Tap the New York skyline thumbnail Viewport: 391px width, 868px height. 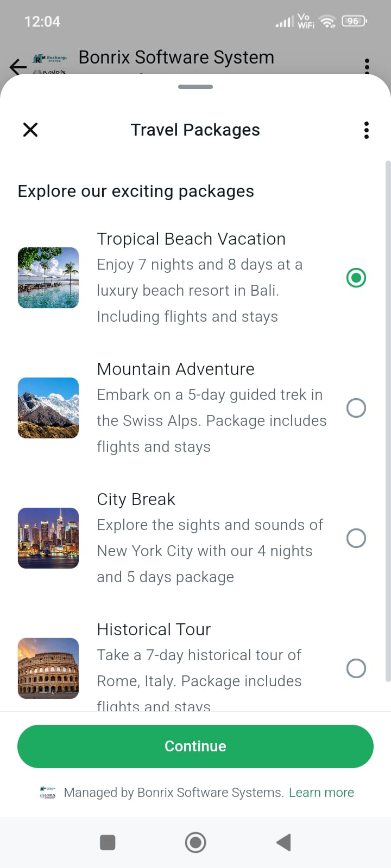pyautogui.click(x=48, y=538)
